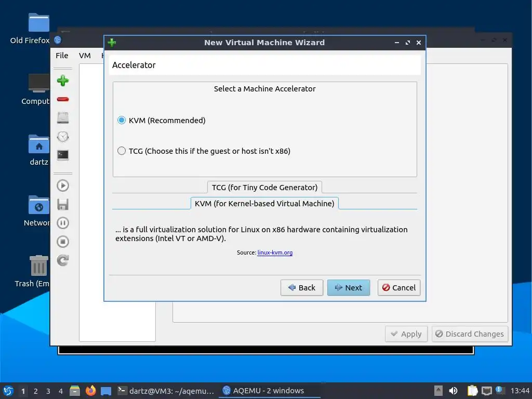Viewport: 532px width, 399px height.
Task: Click the clipboard manager tray icon
Action: [472, 391]
